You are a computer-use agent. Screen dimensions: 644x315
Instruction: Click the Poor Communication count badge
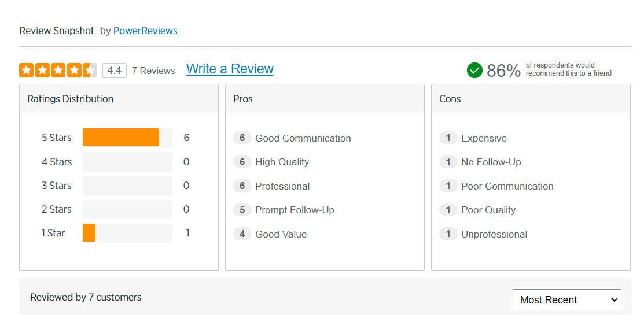[448, 186]
